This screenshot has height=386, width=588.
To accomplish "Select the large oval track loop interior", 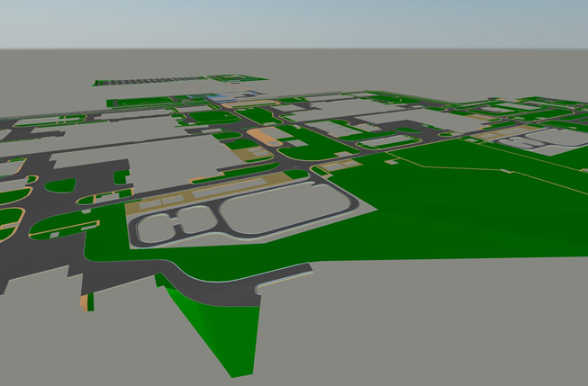I will [285, 207].
